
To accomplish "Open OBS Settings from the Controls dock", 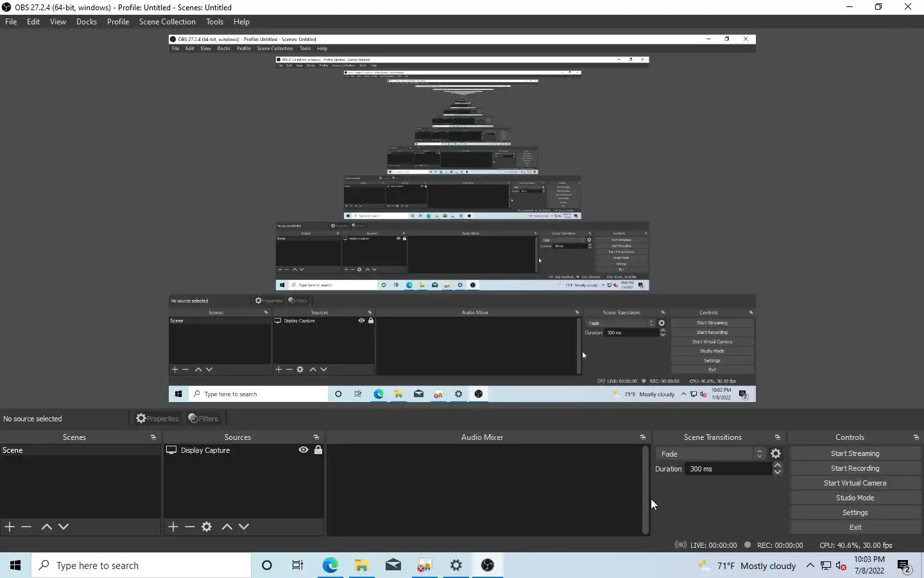I will (855, 512).
